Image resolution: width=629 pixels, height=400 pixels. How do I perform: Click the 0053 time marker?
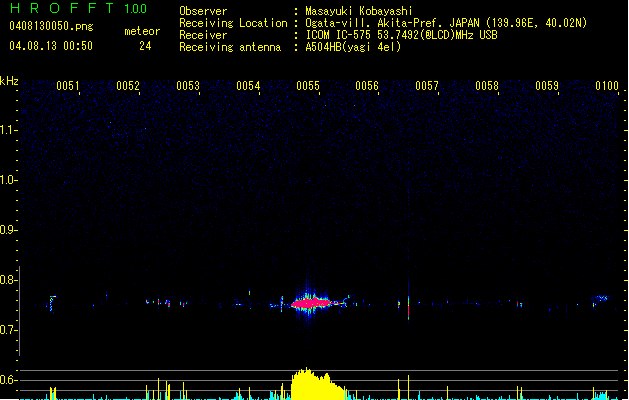coord(188,85)
